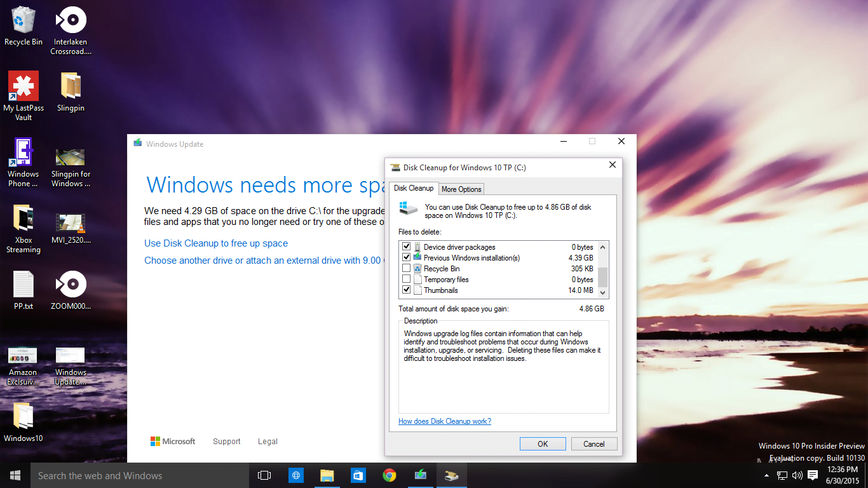Open the MVI_2520 video file icon
The height and width of the screenshot is (488, 868).
pyautogui.click(x=71, y=229)
